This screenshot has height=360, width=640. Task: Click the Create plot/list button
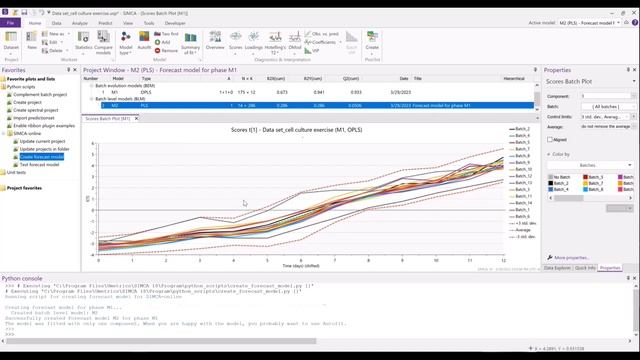coord(372,43)
